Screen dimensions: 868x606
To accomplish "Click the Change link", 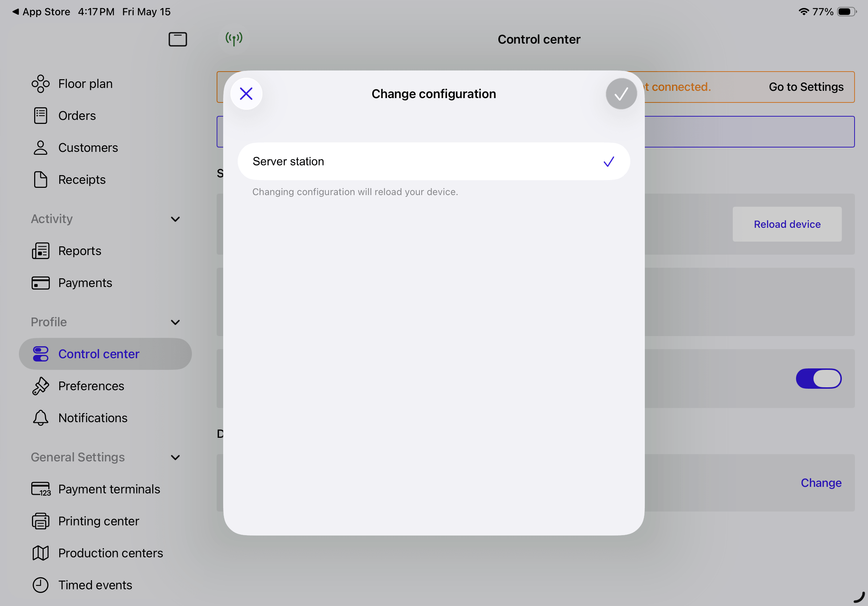I will point(821,483).
